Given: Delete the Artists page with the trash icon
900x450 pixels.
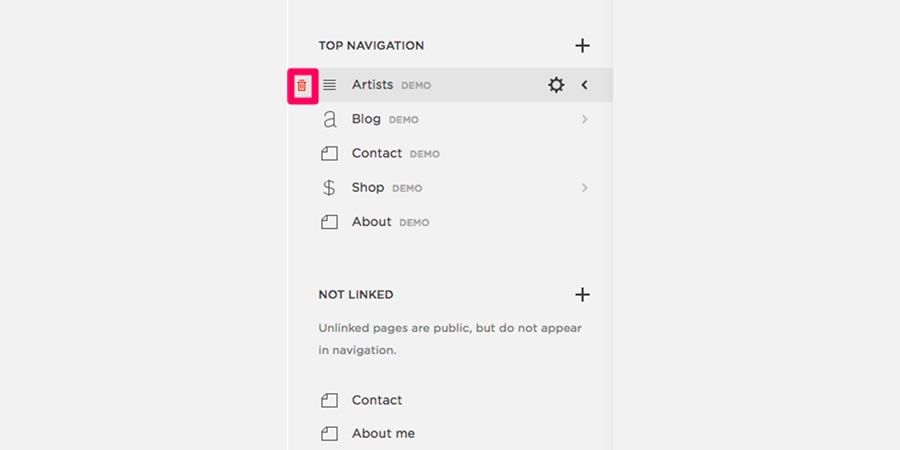Looking at the screenshot, I should [302, 86].
